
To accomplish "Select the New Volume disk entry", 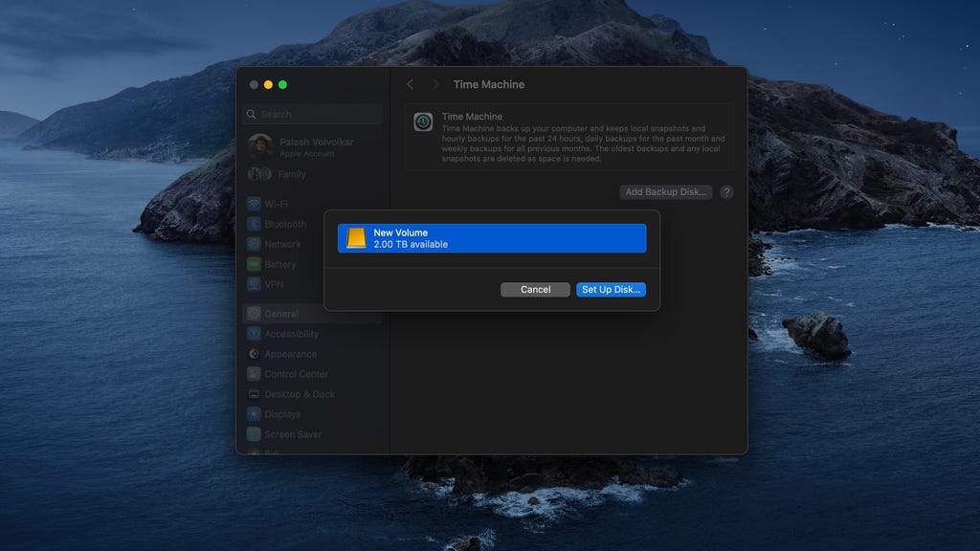I will 492,238.
